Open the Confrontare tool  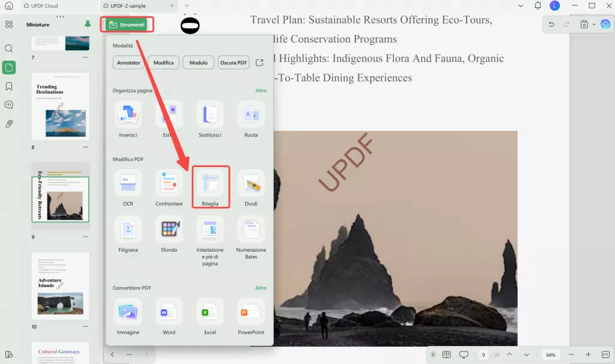point(169,188)
